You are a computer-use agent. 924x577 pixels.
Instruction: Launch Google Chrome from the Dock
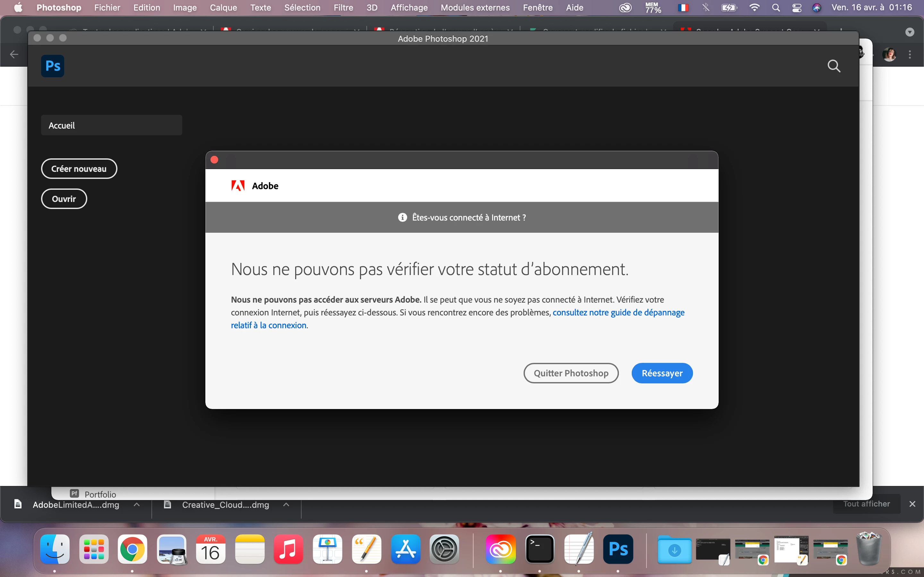(132, 549)
